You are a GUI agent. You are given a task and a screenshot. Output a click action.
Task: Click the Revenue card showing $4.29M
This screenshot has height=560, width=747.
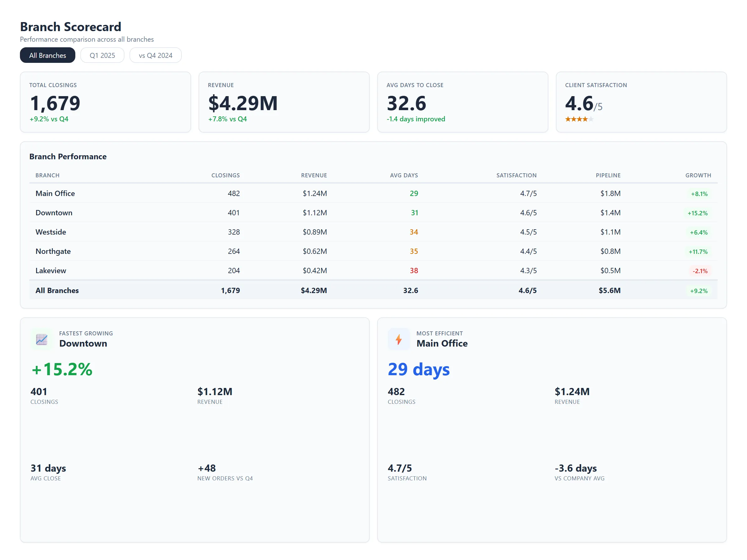pos(284,102)
